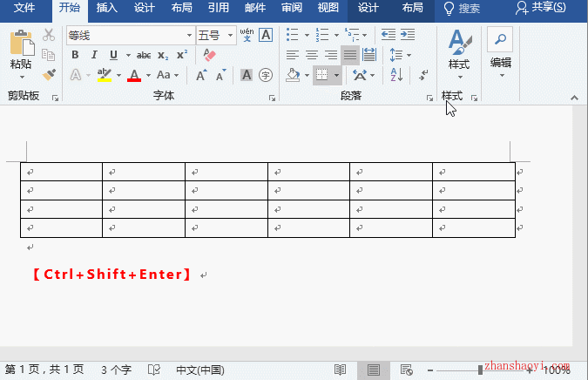Activate the Format Painter brush
The image size is (588, 380).
49,75
